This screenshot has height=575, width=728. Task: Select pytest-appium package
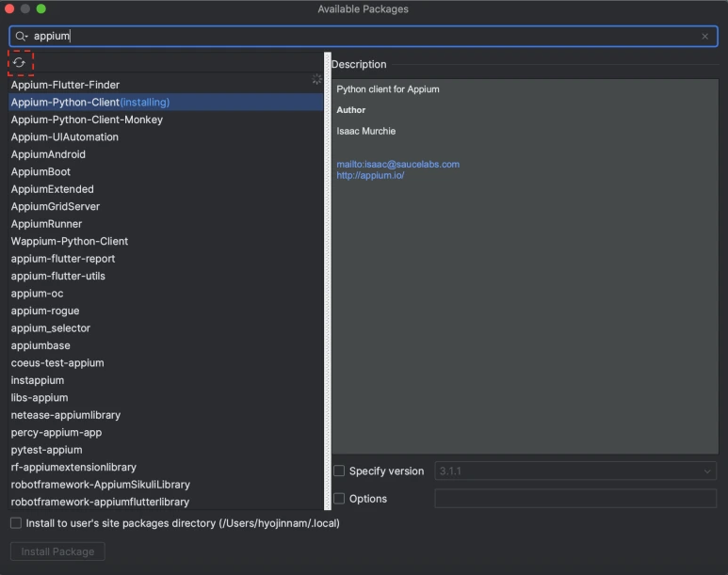click(x=166, y=450)
